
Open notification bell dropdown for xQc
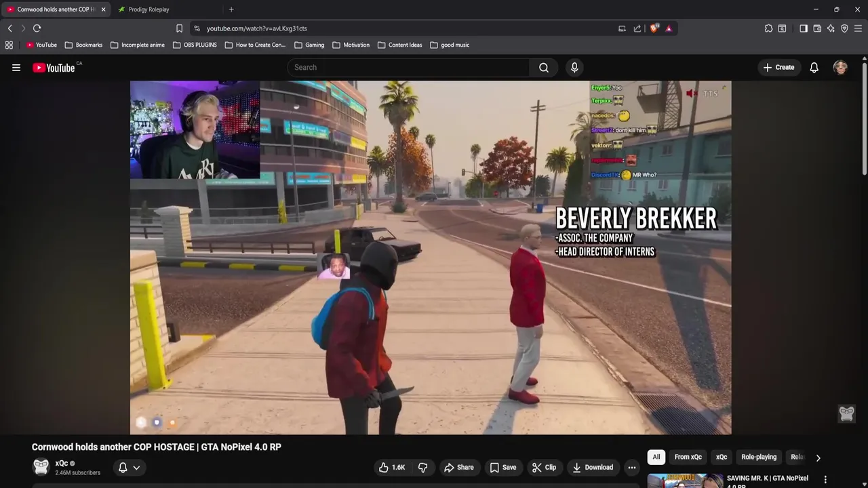130,467
